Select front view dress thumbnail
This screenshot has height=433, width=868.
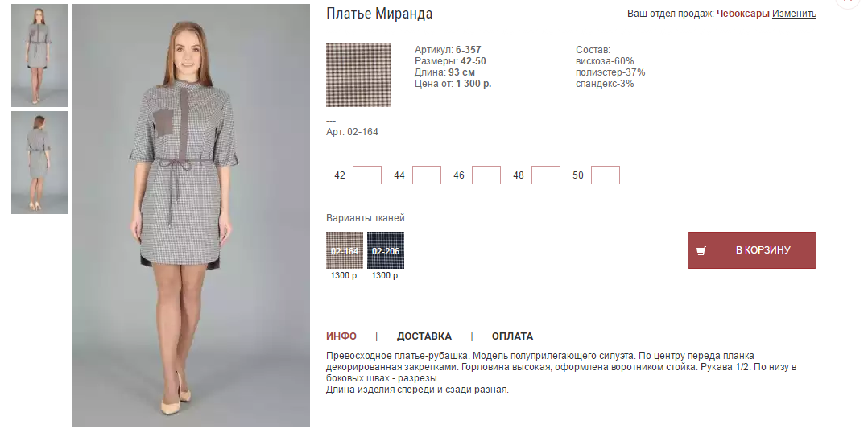pyautogui.click(x=40, y=56)
